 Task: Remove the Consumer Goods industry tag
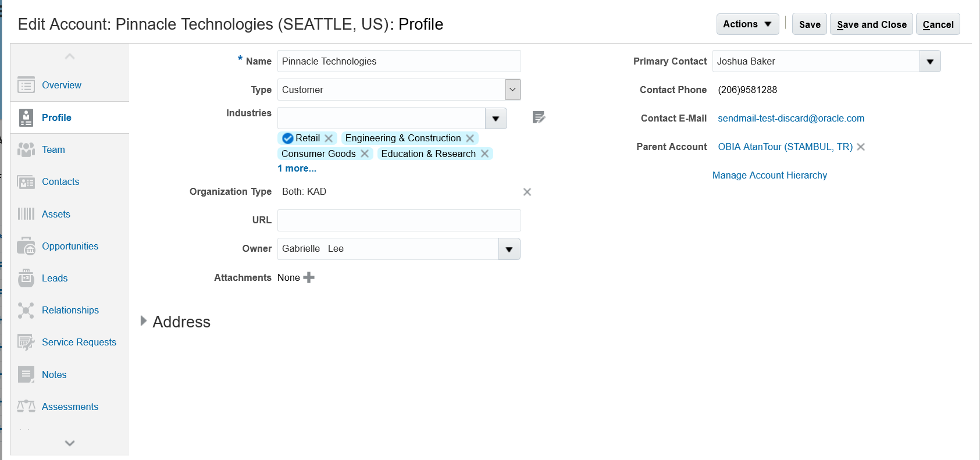[x=365, y=154]
